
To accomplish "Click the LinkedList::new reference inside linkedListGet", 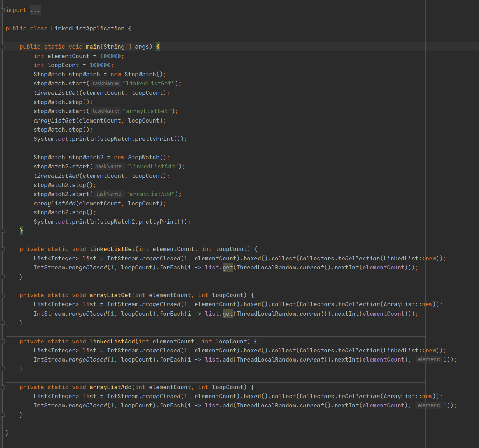I will tap(410, 259).
